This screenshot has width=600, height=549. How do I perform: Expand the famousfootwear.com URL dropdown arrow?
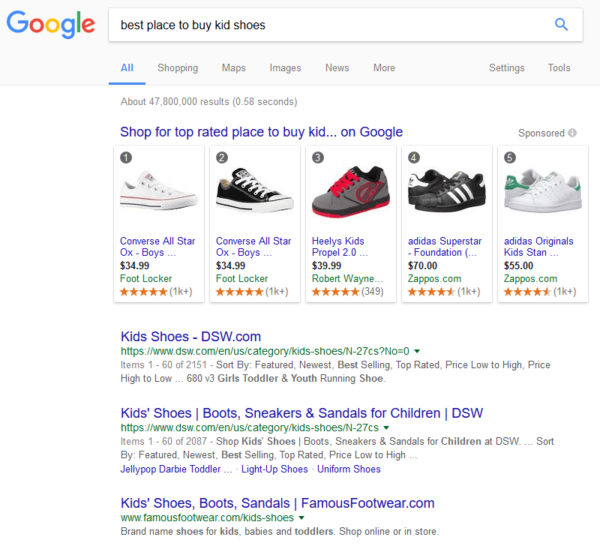(x=302, y=518)
